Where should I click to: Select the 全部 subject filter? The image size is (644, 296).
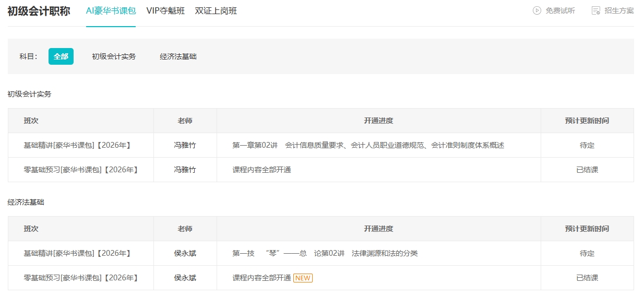point(61,56)
